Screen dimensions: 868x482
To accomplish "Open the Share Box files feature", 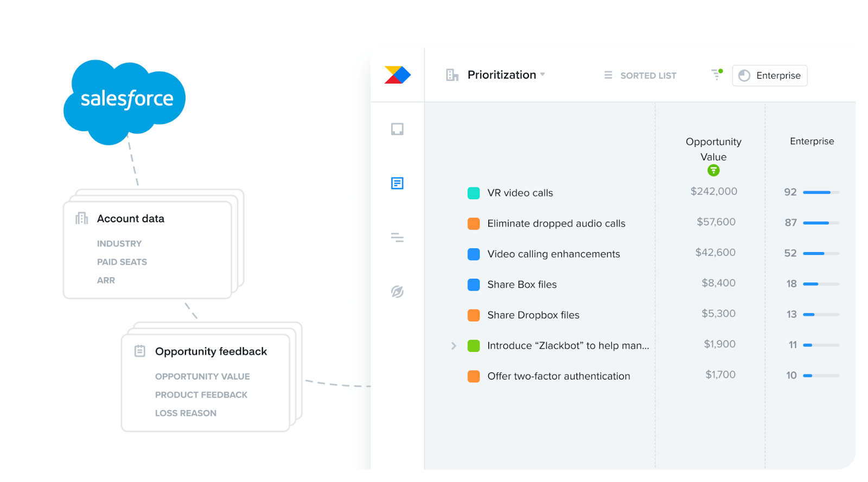I will (x=522, y=285).
